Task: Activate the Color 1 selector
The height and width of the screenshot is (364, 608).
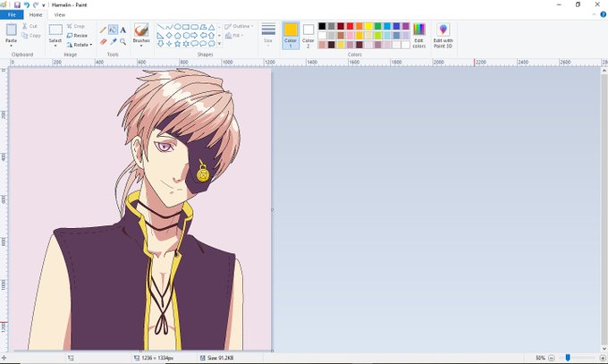Action: [x=291, y=35]
